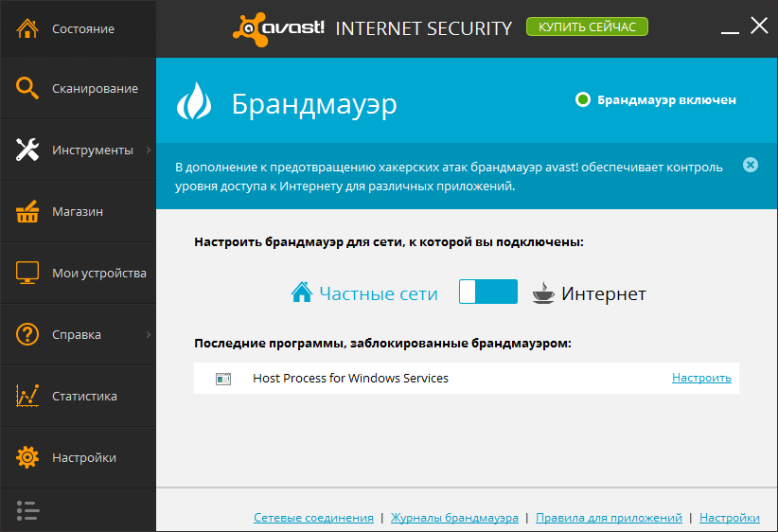Click Настроить link for Host Process
The height and width of the screenshot is (532, 778).
[x=701, y=378]
